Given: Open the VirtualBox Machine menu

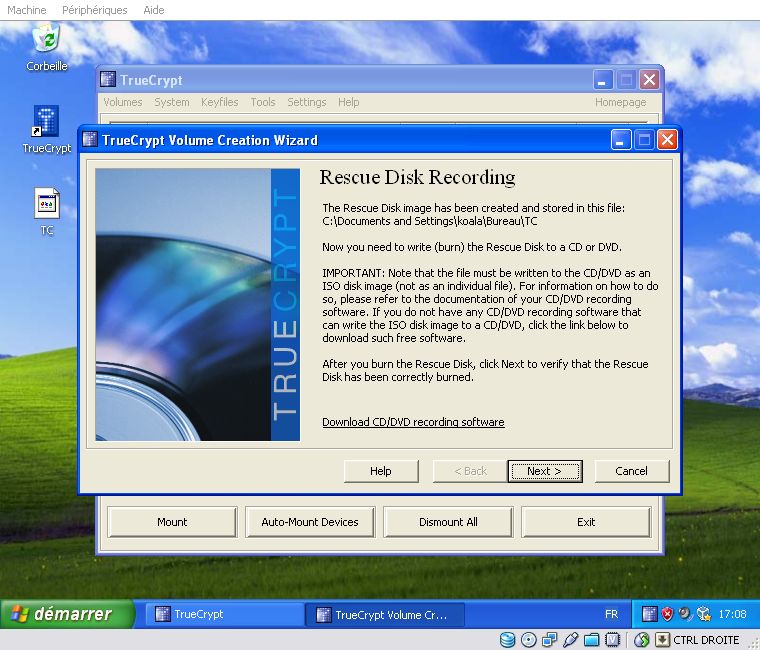Looking at the screenshot, I should click(x=27, y=10).
